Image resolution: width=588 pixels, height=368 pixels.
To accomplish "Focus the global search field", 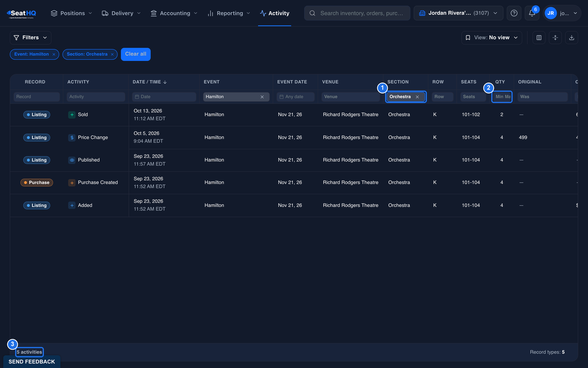I will pyautogui.click(x=357, y=13).
